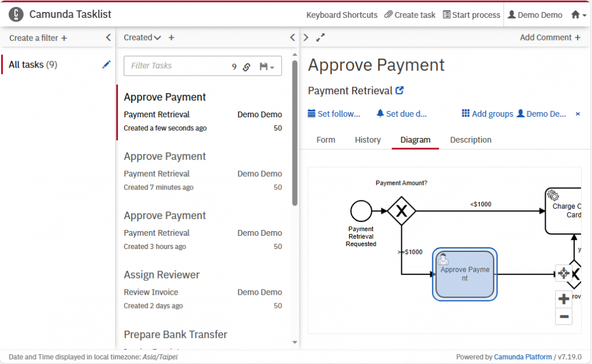Viewport: 592px width, 364px height.
Task: Select the Diagram tab
Action: [415, 140]
